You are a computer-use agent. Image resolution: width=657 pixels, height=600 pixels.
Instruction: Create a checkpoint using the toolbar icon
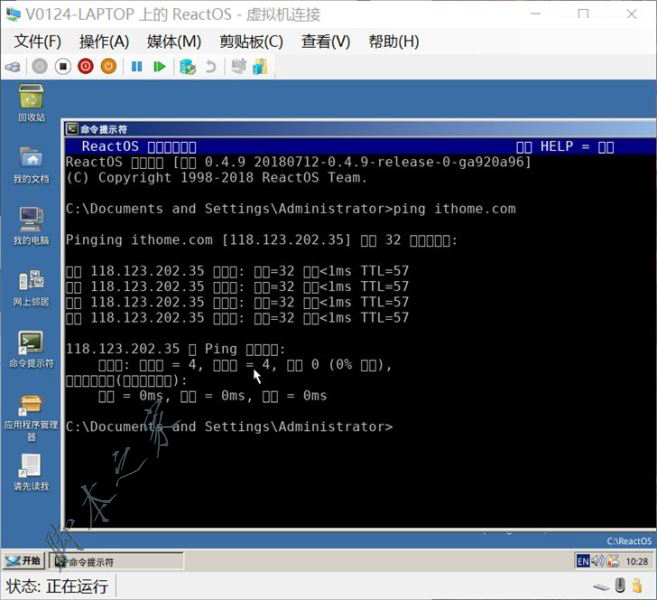click(186, 66)
